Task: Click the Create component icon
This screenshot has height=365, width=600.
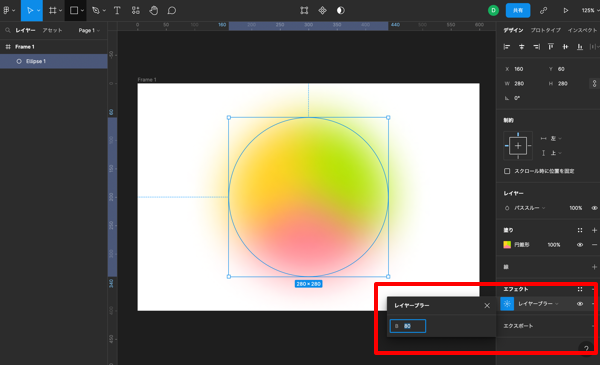Action: [323, 10]
